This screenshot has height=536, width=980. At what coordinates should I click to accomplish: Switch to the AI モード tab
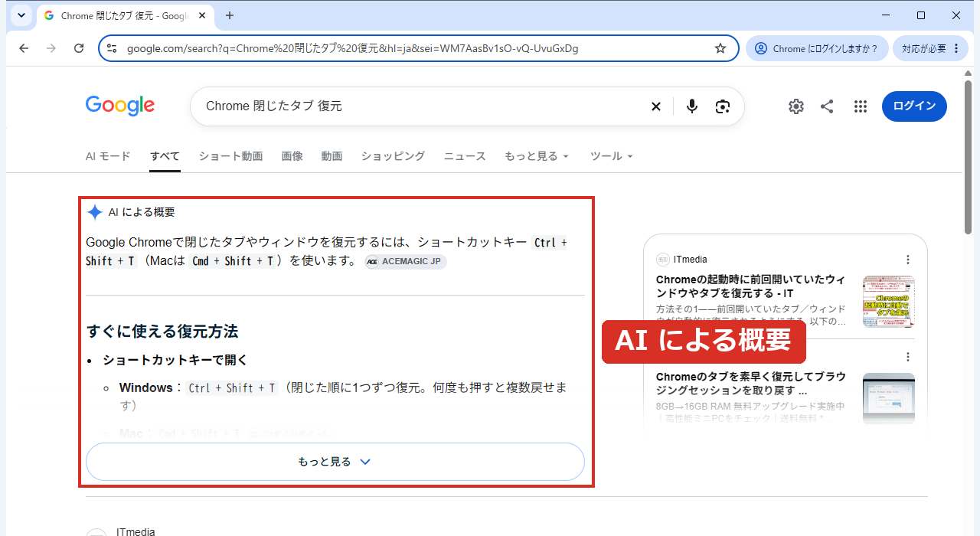point(108,156)
